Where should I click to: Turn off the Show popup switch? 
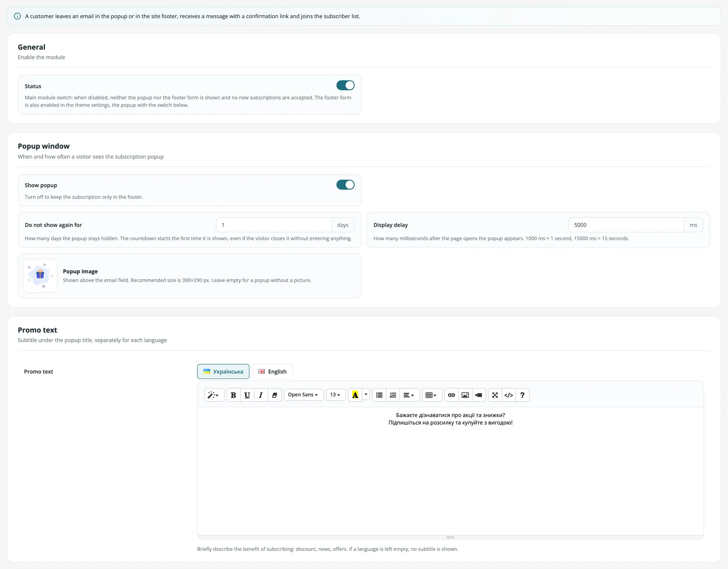pyautogui.click(x=345, y=185)
